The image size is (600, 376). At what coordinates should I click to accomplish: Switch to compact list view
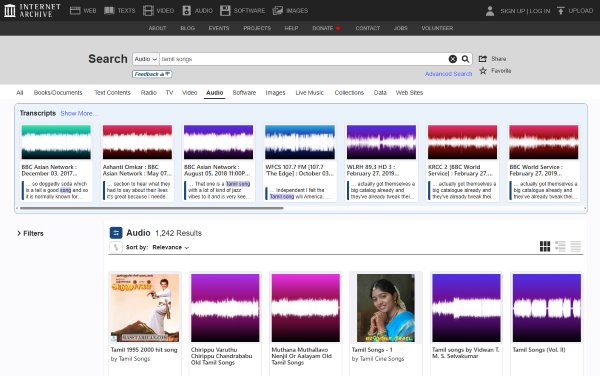coord(576,246)
